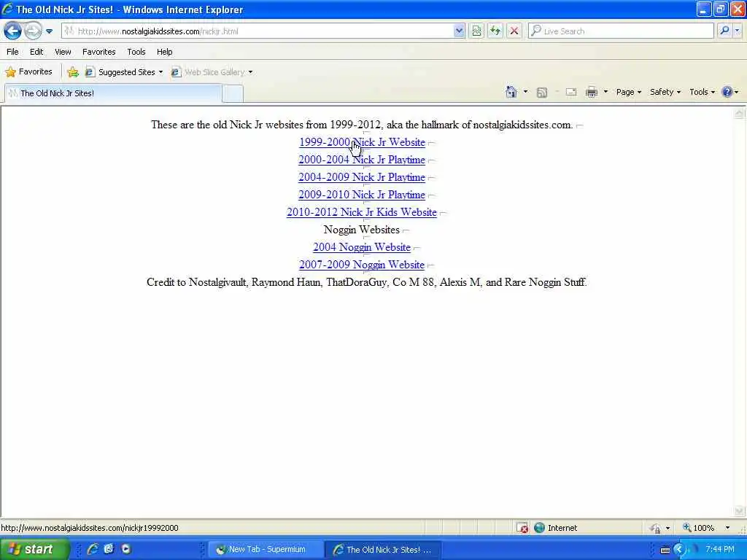This screenshot has height=560, width=747.
Task: Click the scrollbar down arrow
Action: (739, 511)
